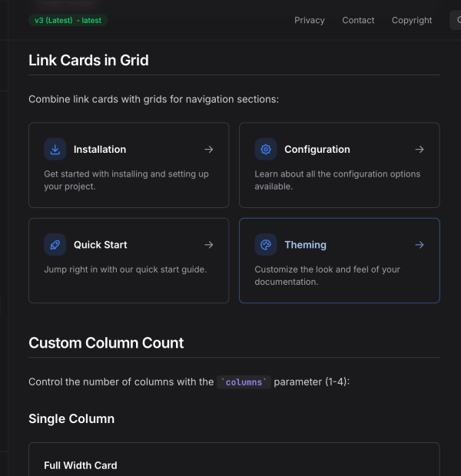Go to the Contact page link

(x=358, y=21)
